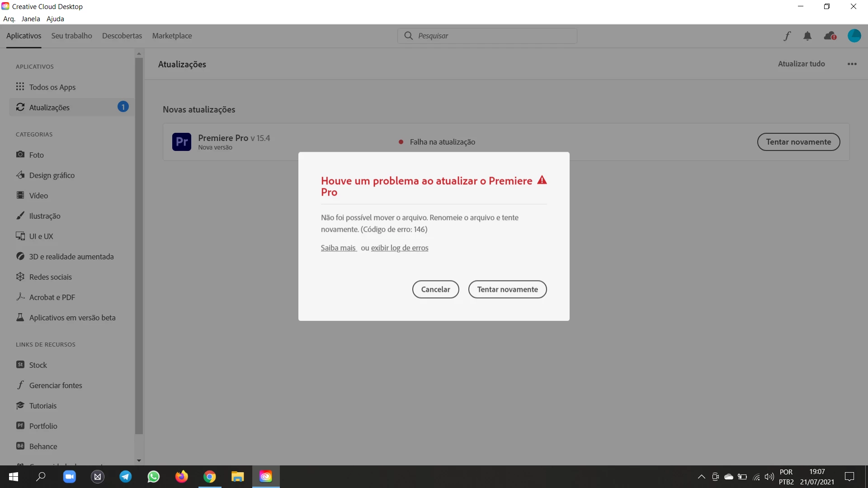Open Stock in resource links

38,365
